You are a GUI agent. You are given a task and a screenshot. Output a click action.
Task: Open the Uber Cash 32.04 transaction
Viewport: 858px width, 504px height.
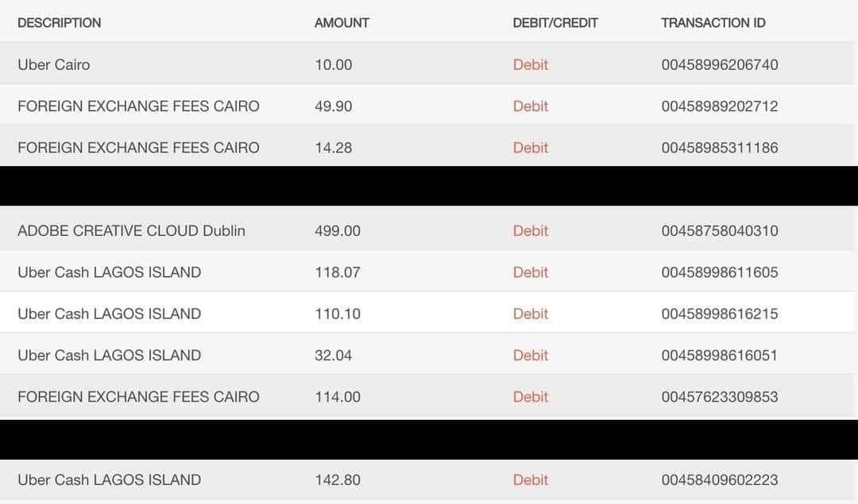pos(427,356)
